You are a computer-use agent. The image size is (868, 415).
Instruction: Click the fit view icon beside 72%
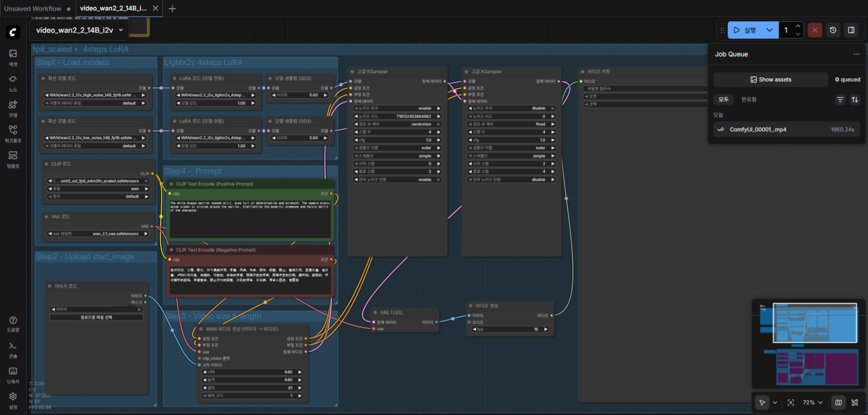click(x=791, y=402)
